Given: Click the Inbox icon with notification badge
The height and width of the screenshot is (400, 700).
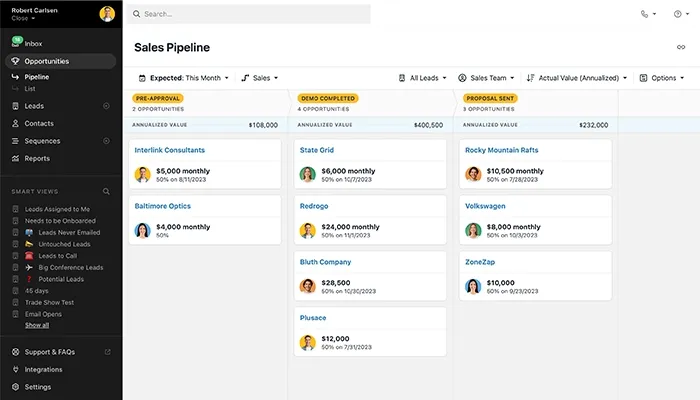Looking at the screenshot, I should (x=16, y=43).
